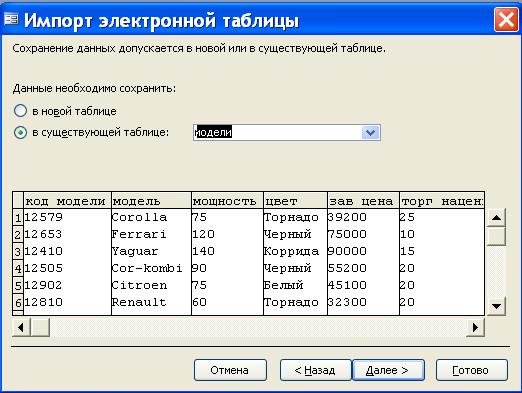522x393 pixels.
Task: Click the 'код модели' column header
Action: pyautogui.click(x=67, y=201)
